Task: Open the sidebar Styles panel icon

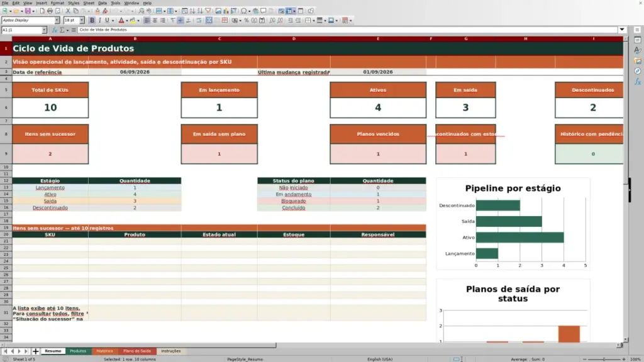Action: pyautogui.click(x=638, y=50)
